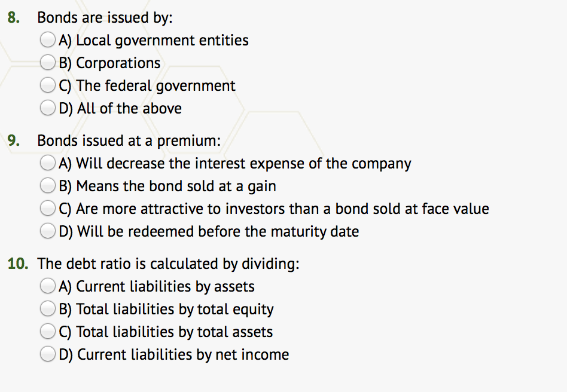Select Current liabilities by net income
Viewport: 567px width, 392px height.
48,354
